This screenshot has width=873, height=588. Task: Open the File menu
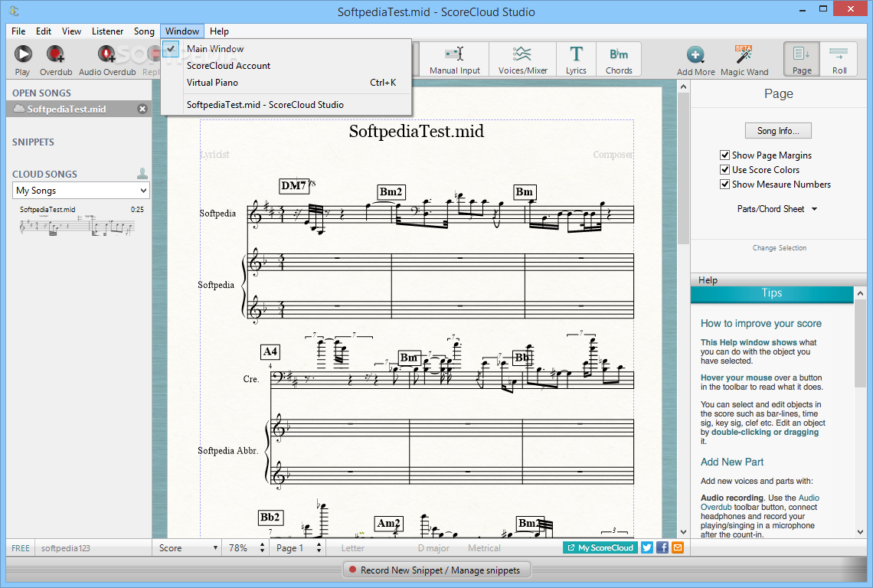coord(18,31)
